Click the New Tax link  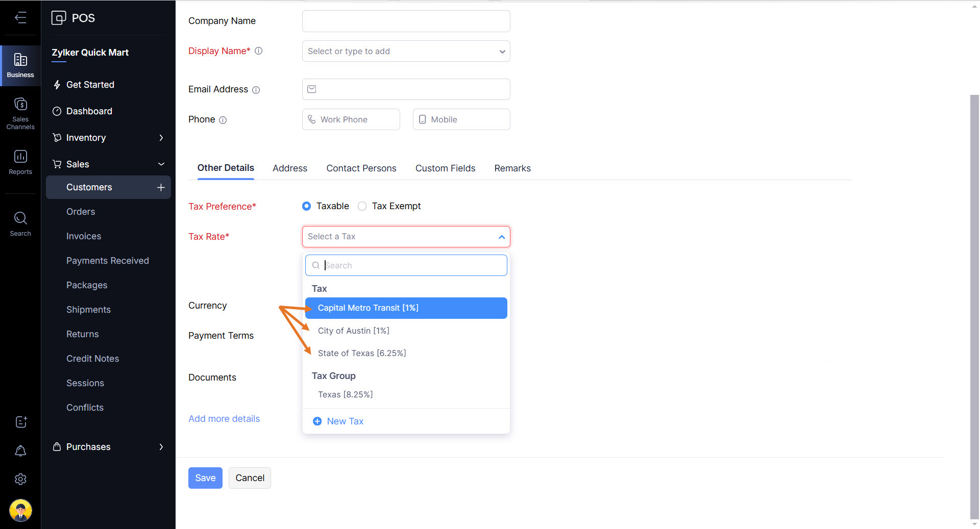pyautogui.click(x=345, y=421)
